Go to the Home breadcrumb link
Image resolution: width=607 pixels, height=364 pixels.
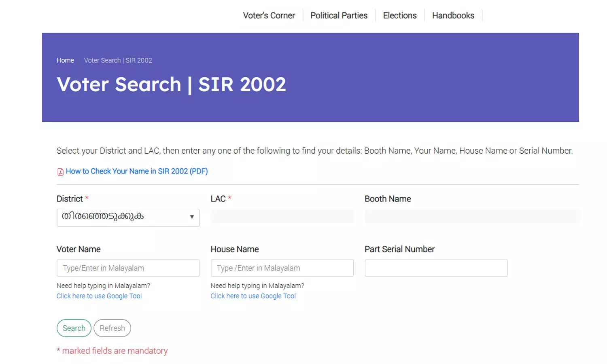(65, 60)
